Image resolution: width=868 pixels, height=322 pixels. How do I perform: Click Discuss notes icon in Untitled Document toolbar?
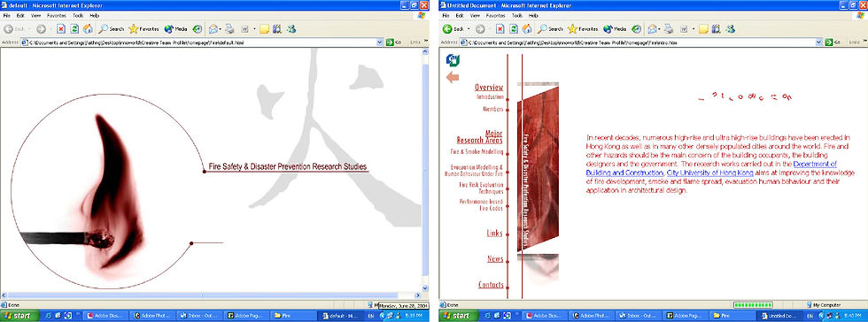(x=703, y=29)
